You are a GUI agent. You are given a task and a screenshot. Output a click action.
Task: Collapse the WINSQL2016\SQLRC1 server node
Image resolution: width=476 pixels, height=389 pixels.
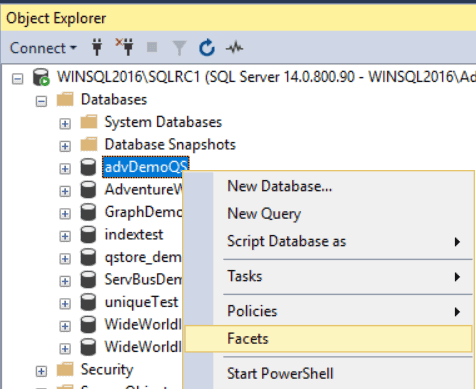(x=18, y=79)
